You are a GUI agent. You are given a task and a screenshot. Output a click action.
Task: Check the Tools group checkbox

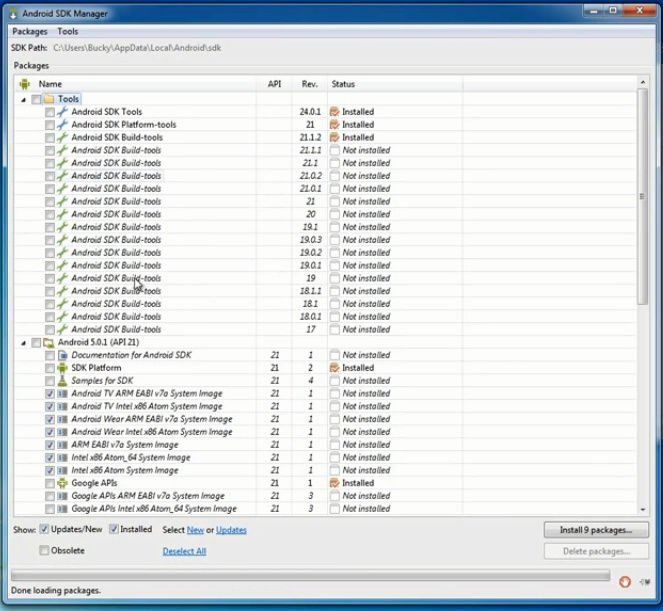pos(36,99)
